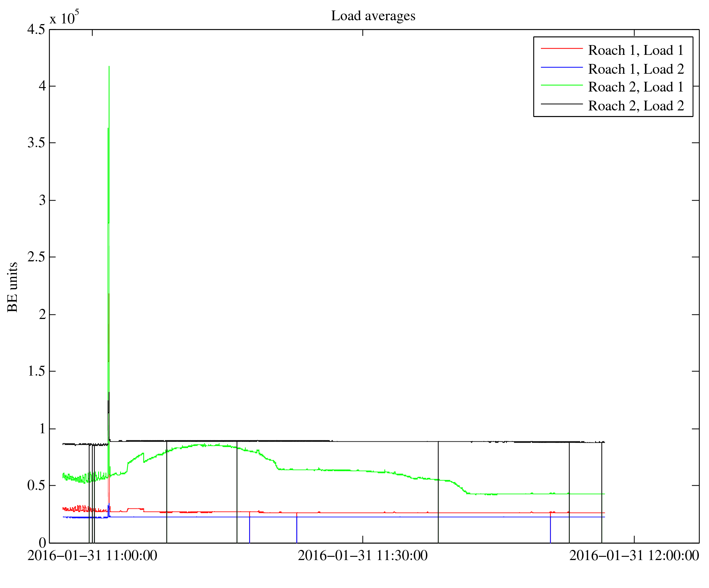Click the 'BE units' y-axis label
The width and height of the screenshot is (709, 588).
point(13,287)
